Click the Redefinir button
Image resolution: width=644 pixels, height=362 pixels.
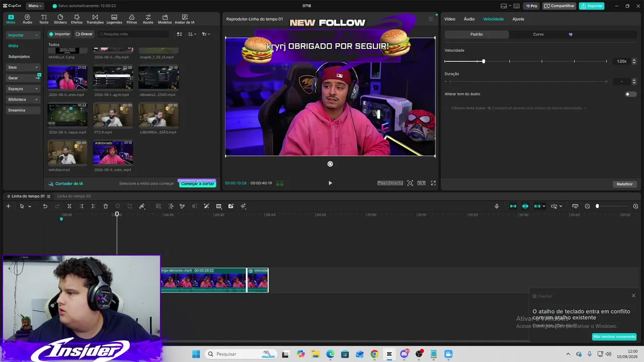[624, 184]
